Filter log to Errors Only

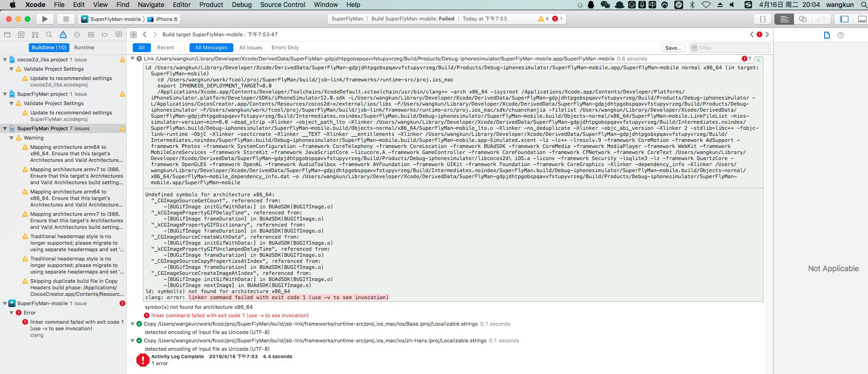[285, 47]
